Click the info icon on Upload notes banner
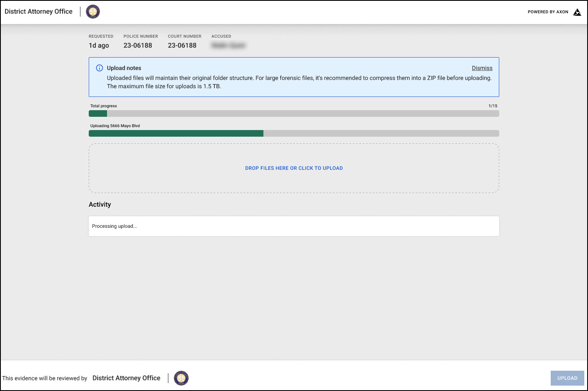 tap(99, 68)
